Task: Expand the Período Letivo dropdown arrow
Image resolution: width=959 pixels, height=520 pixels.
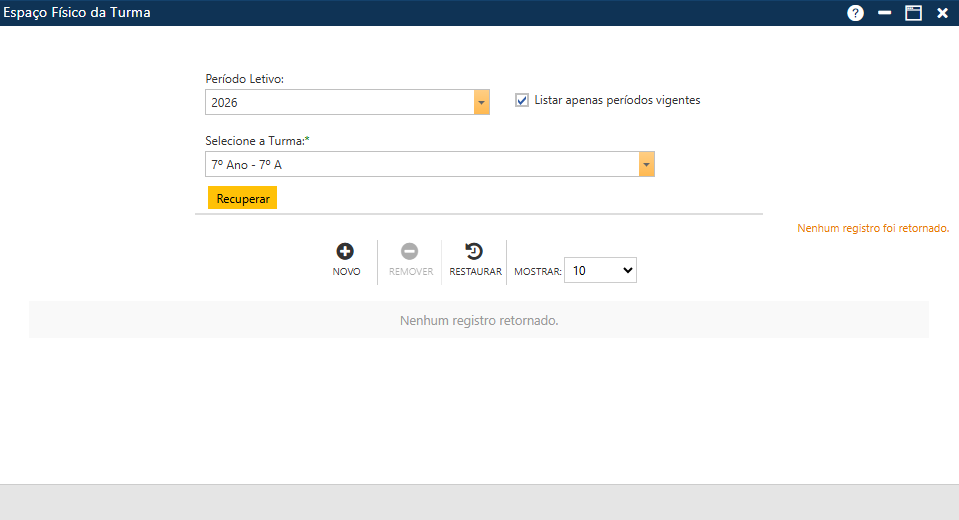Action: point(482,103)
